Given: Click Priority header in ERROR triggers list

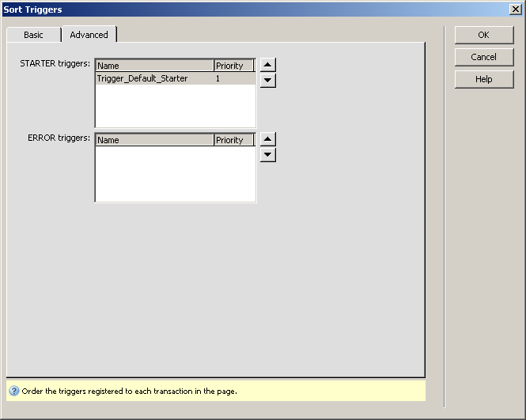Looking at the screenshot, I should pyautogui.click(x=234, y=140).
